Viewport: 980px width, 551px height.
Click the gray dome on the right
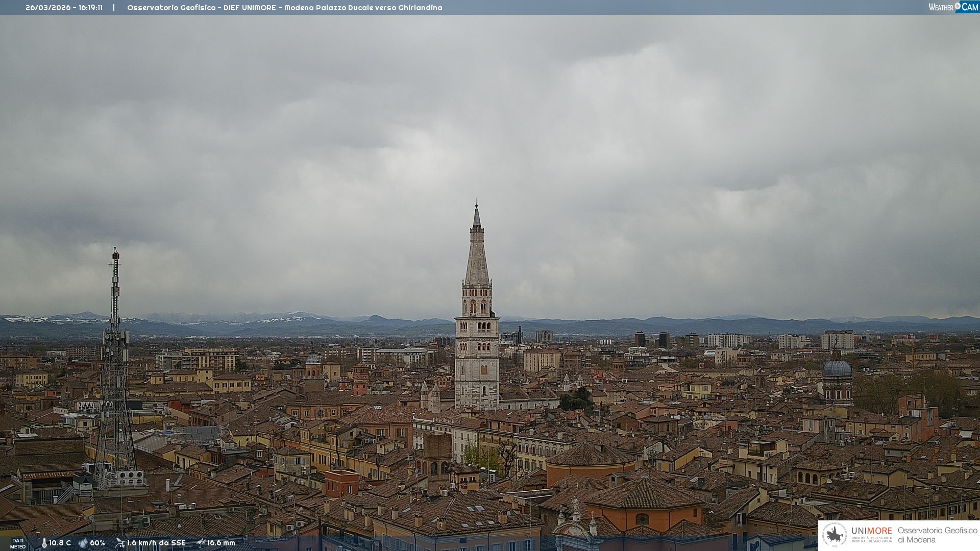(x=837, y=368)
